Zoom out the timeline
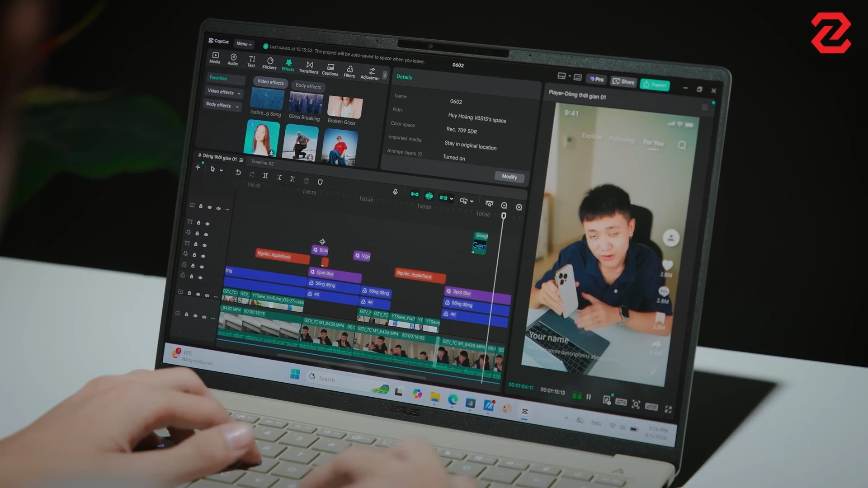The width and height of the screenshot is (868, 488). tap(504, 206)
